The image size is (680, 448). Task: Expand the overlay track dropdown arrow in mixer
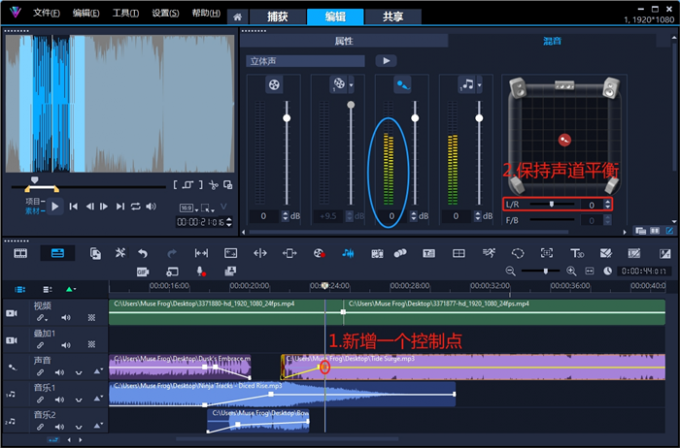(x=352, y=86)
